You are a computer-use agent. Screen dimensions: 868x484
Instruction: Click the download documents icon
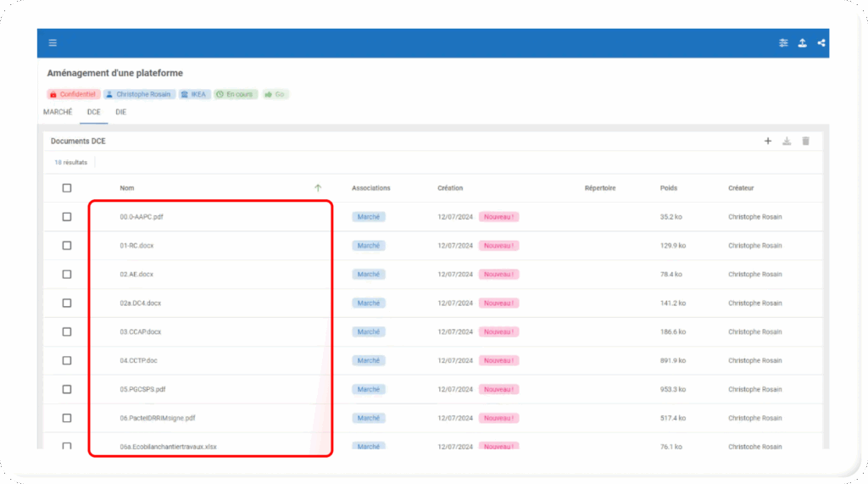[787, 141]
